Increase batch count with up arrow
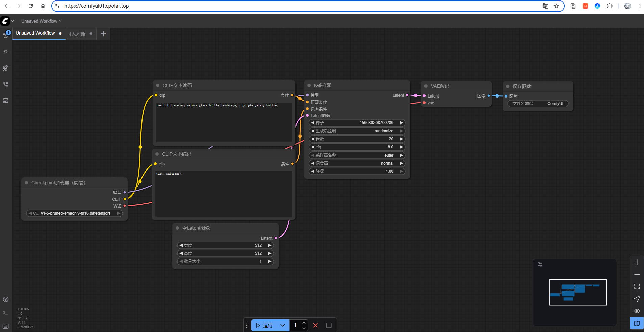The height and width of the screenshot is (332, 644). [x=304, y=323]
